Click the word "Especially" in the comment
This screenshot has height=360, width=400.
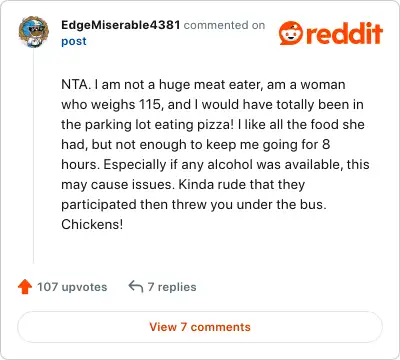click(135, 164)
